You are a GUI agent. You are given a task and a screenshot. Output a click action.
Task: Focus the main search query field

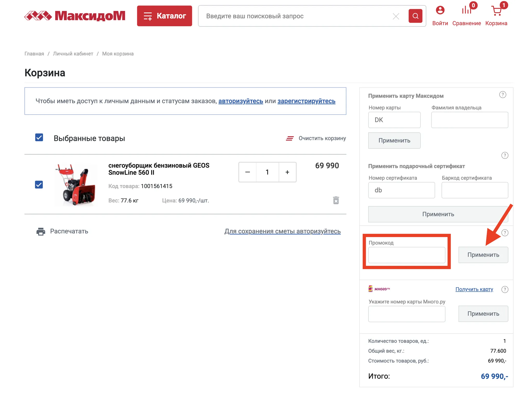click(296, 16)
